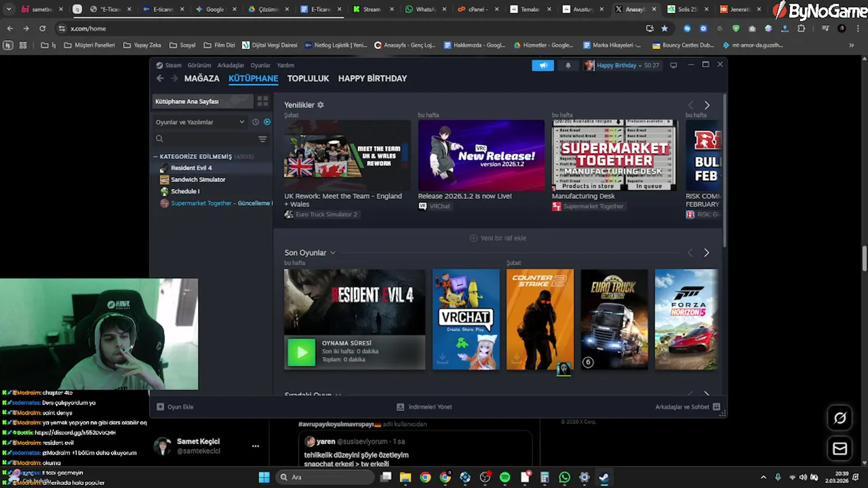This screenshot has height=488, width=868.
Task: Play Resident Evil 4 with green button
Action: tap(301, 352)
